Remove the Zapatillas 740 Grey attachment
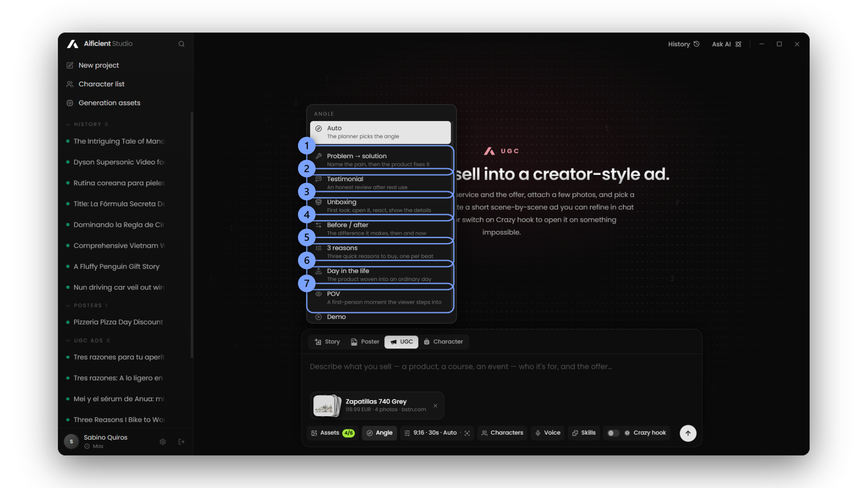 435,406
